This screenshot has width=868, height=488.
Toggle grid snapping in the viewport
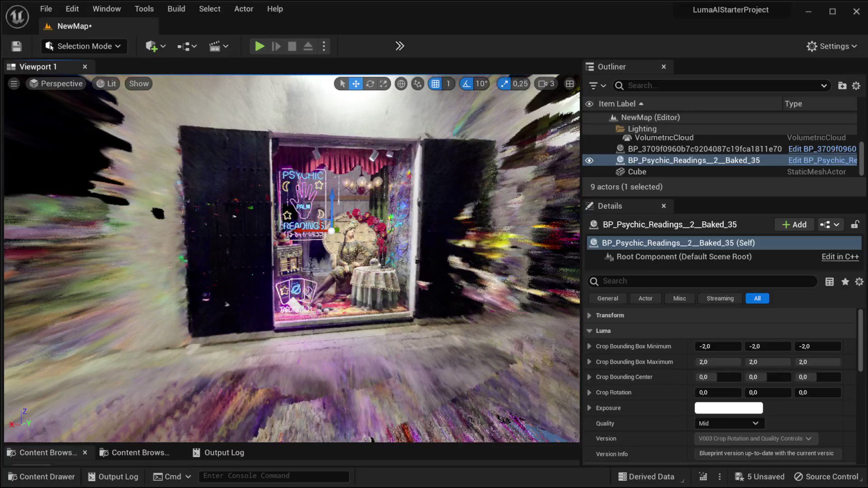(435, 84)
